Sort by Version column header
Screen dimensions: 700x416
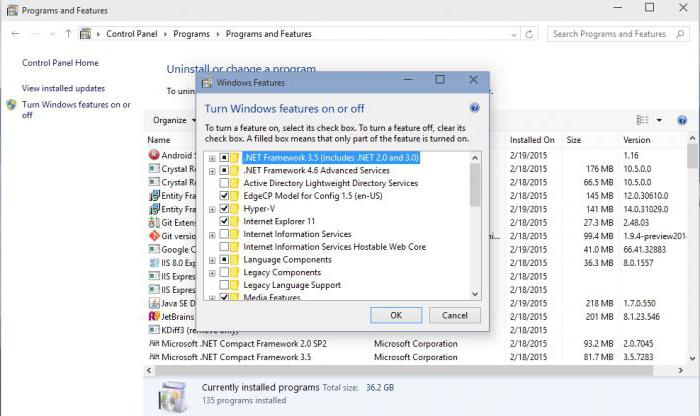click(x=637, y=140)
